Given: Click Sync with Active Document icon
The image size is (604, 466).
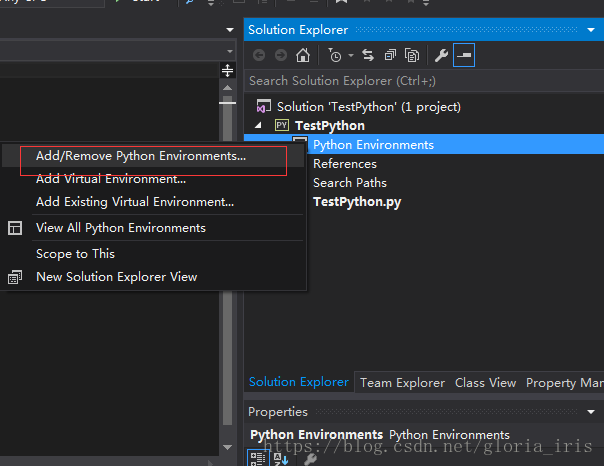Looking at the screenshot, I should (367, 55).
